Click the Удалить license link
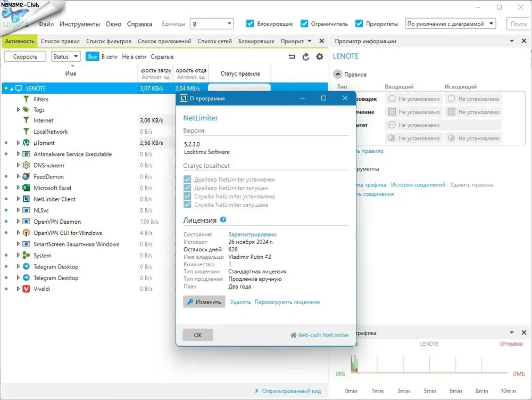 240,302
